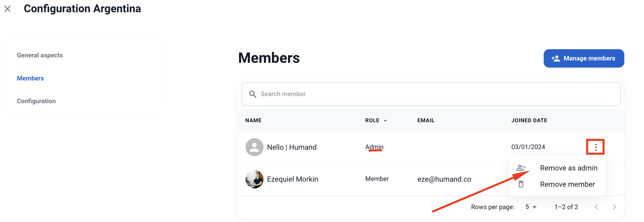Sort by the Name column header
644x222 pixels.
253,121
